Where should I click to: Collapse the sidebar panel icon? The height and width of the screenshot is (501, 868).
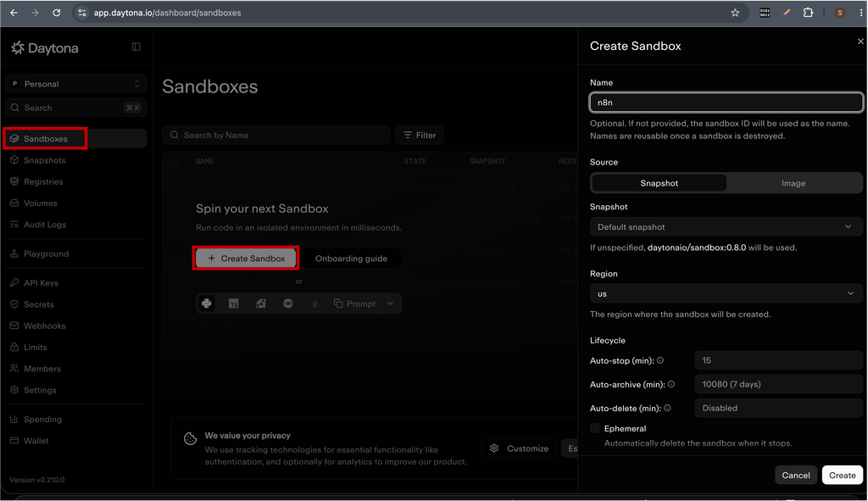136,47
